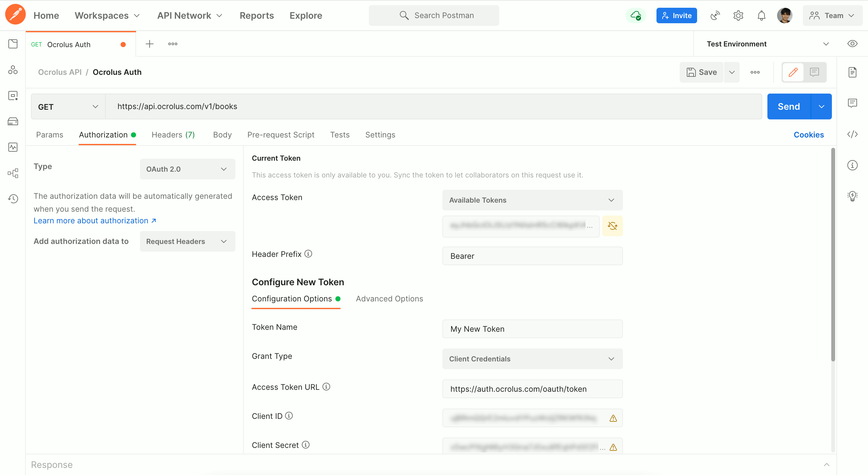The height and width of the screenshot is (475, 868).
Task: Switch to the comment mode toggle
Action: click(814, 72)
